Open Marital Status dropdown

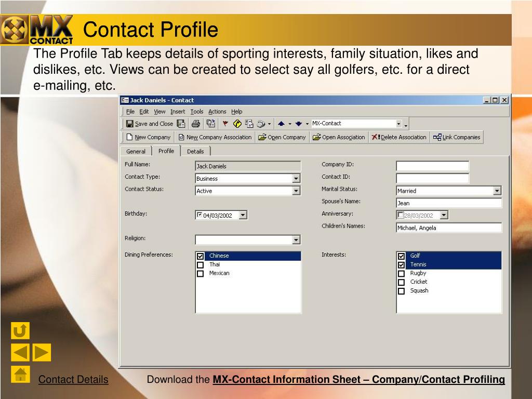pos(497,191)
